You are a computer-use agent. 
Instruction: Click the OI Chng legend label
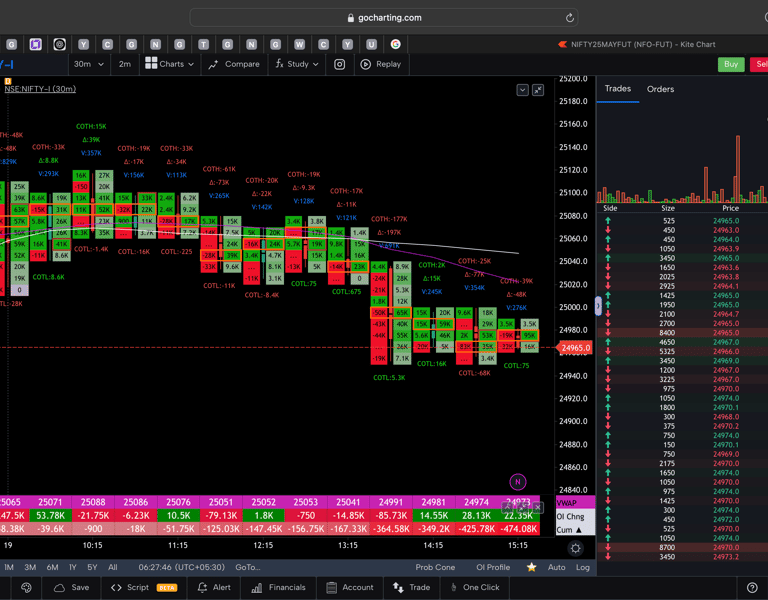pyautogui.click(x=570, y=516)
